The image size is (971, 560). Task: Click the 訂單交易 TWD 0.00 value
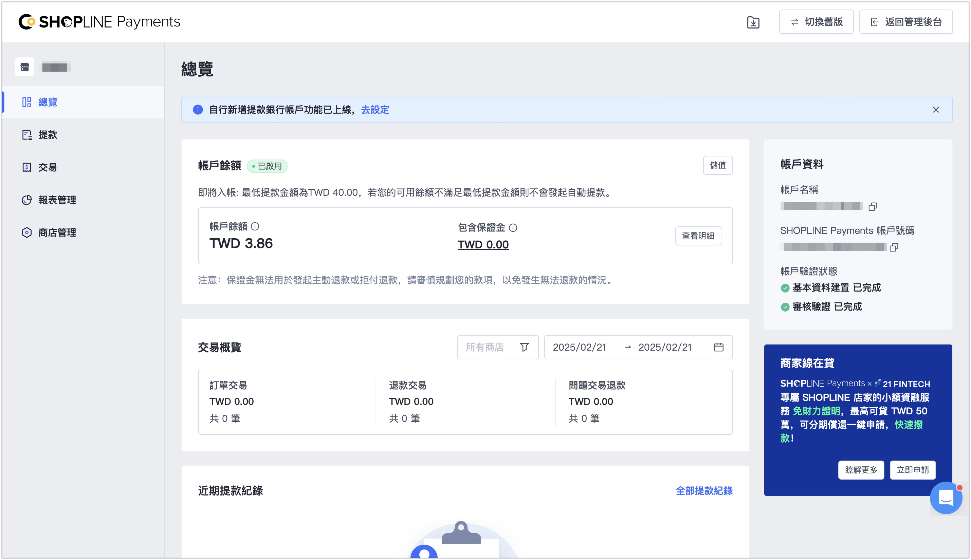pyautogui.click(x=231, y=402)
